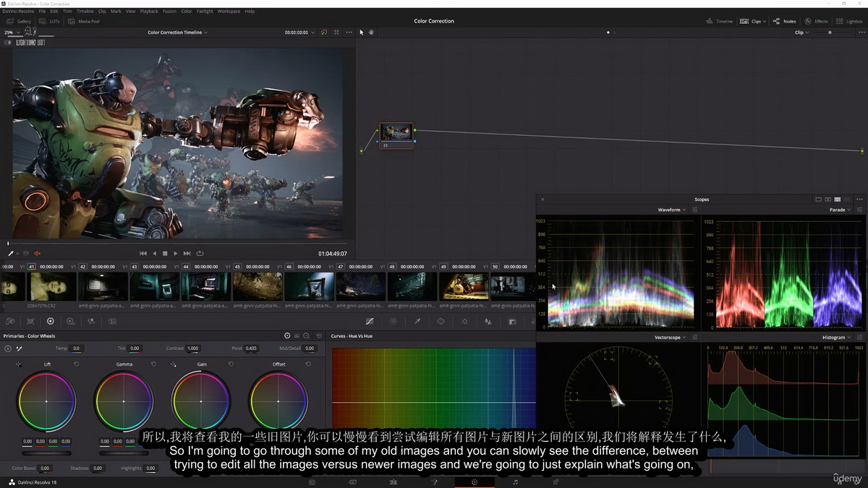Image resolution: width=868 pixels, height=488 pixels.
Task: Change the Vectorscope type dropdown
Action: [x=670, y=338]
